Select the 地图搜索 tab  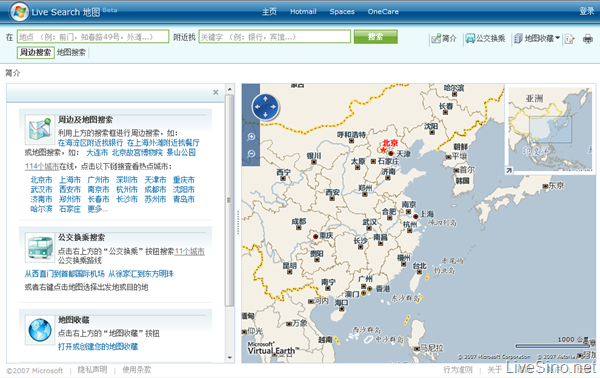71,52
